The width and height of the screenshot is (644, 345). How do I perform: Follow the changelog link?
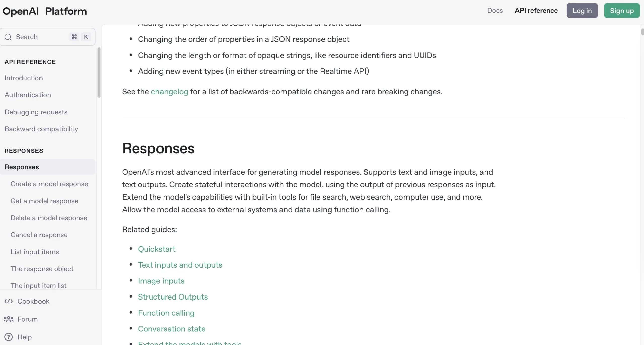pyautogui.click(x=170, y=92)
